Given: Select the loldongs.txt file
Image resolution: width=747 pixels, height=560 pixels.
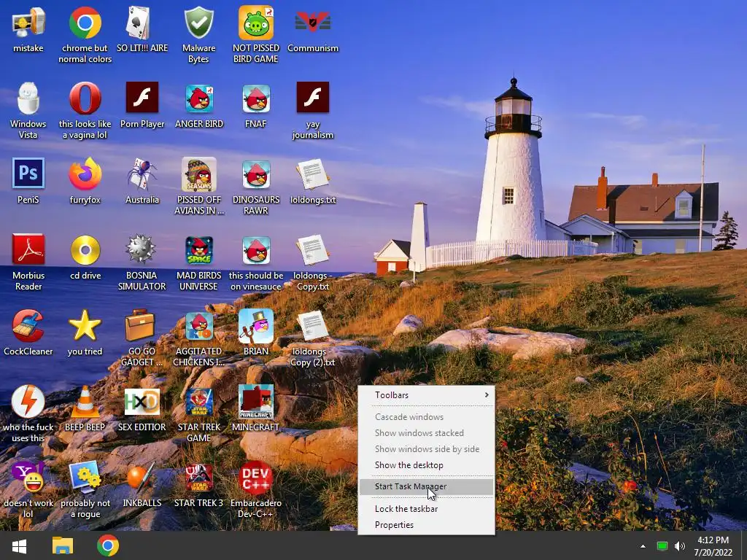Looking at the screenshot, I should point(312,174).
